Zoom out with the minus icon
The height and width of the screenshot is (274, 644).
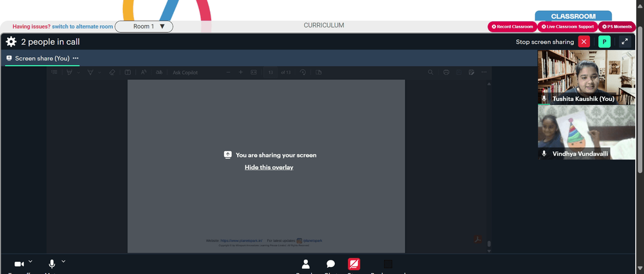pos(229,72)
